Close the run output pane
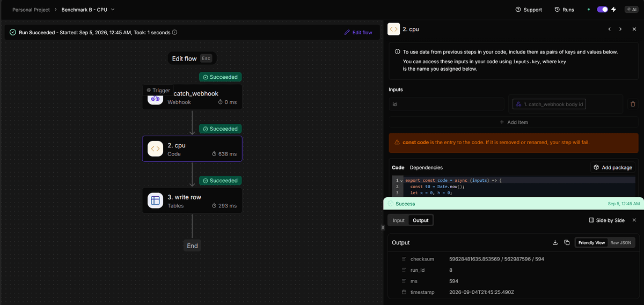The height and width of the screenshot is (305, 644). 634,220
